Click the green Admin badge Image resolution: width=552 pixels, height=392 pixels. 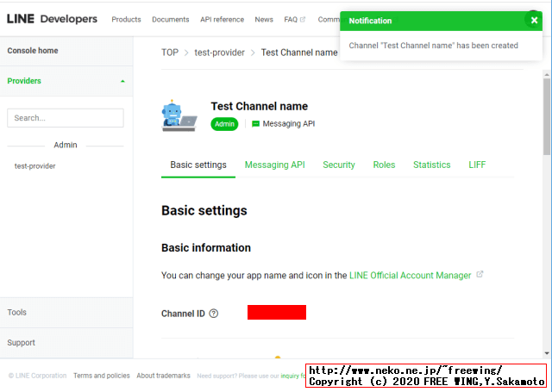(224, 124)
